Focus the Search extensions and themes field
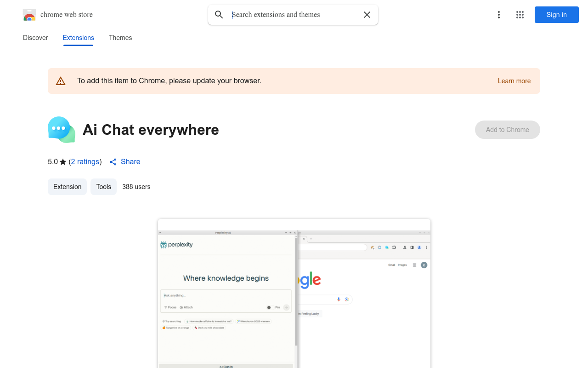 pos(294,15)
